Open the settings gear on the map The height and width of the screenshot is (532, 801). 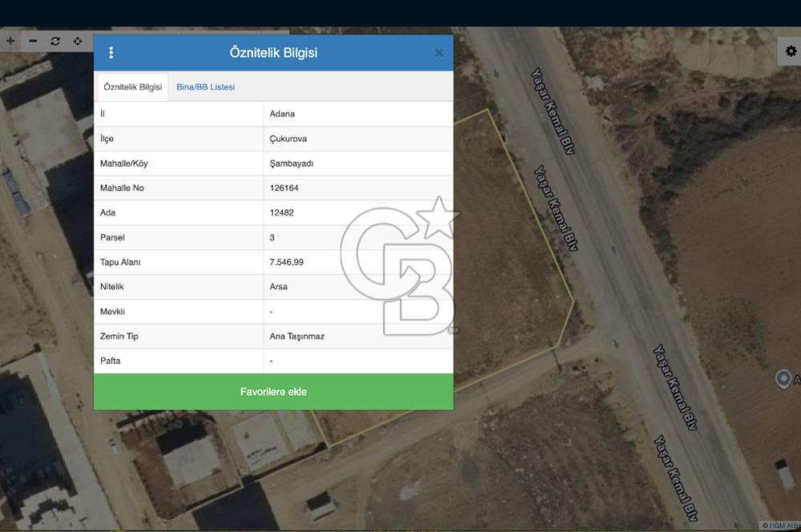pos(791,51)
